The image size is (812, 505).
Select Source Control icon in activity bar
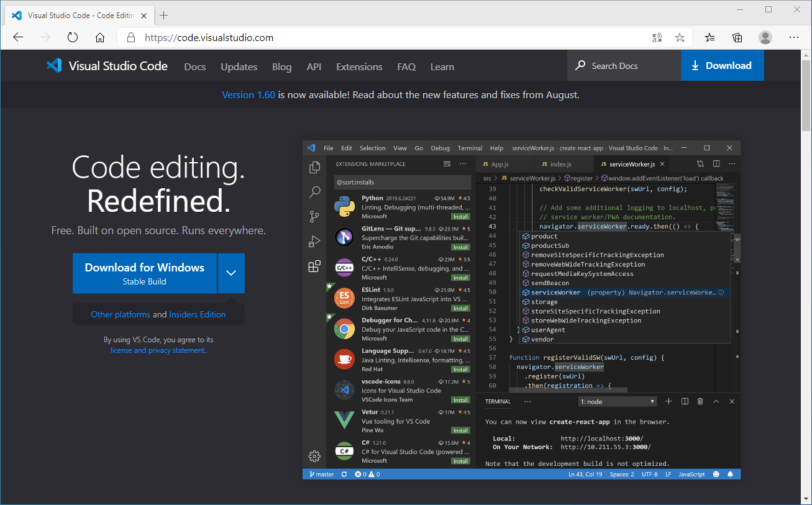pyautogui.click(x=314, y=217)
